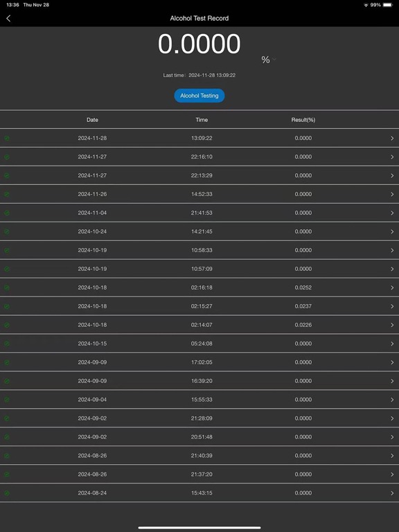Open details chevron for 20:51:48 record
The height and width of the screenshot is (532, 399).
392,436
